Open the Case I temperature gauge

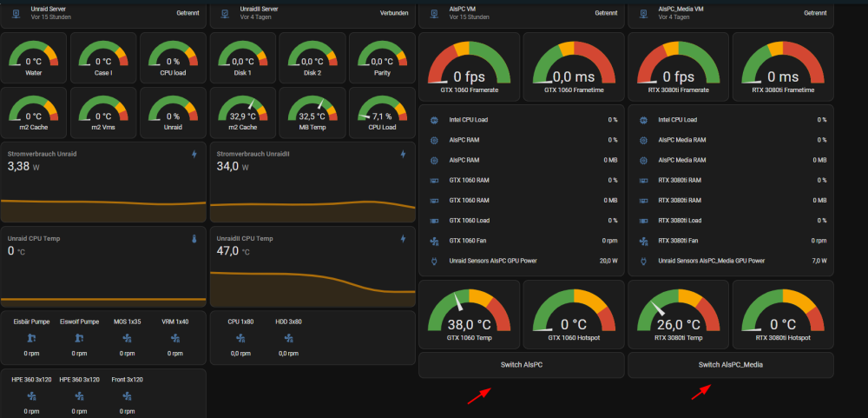tap(103, 57)
